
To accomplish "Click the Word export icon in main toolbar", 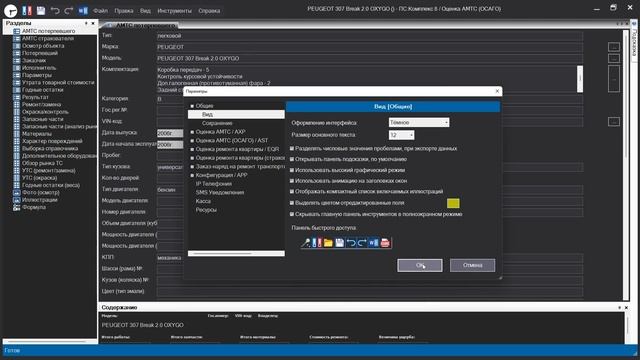I will pos(83,10).
